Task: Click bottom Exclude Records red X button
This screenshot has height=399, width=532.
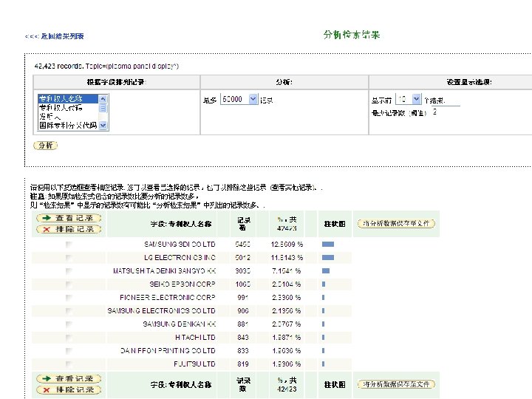Action: tap(69, 390)
